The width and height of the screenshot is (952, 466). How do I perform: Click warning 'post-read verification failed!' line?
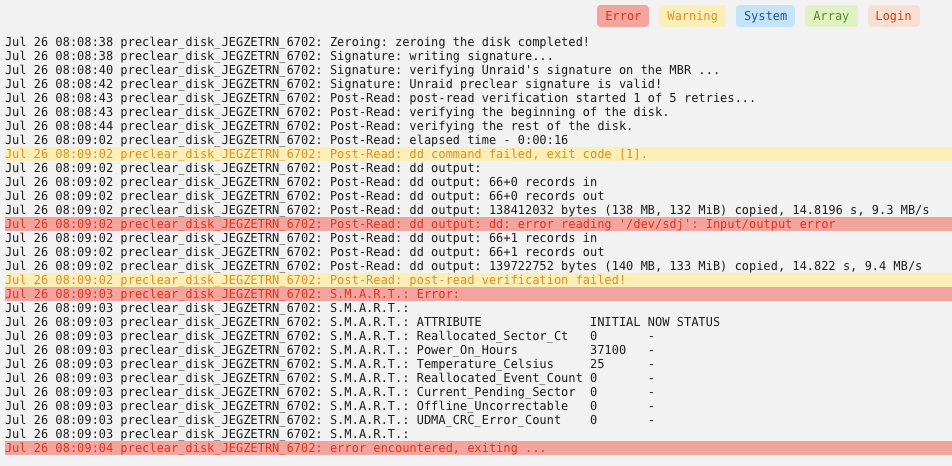point(478,280)
